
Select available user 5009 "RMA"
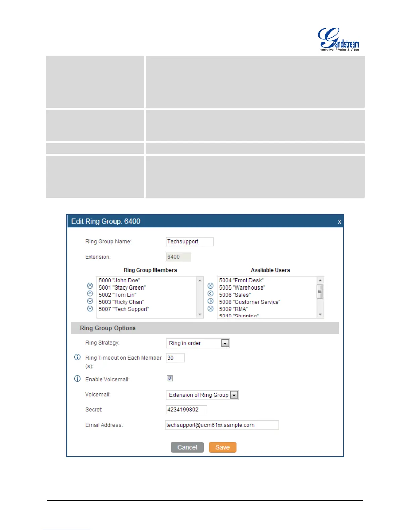[233, 309]
